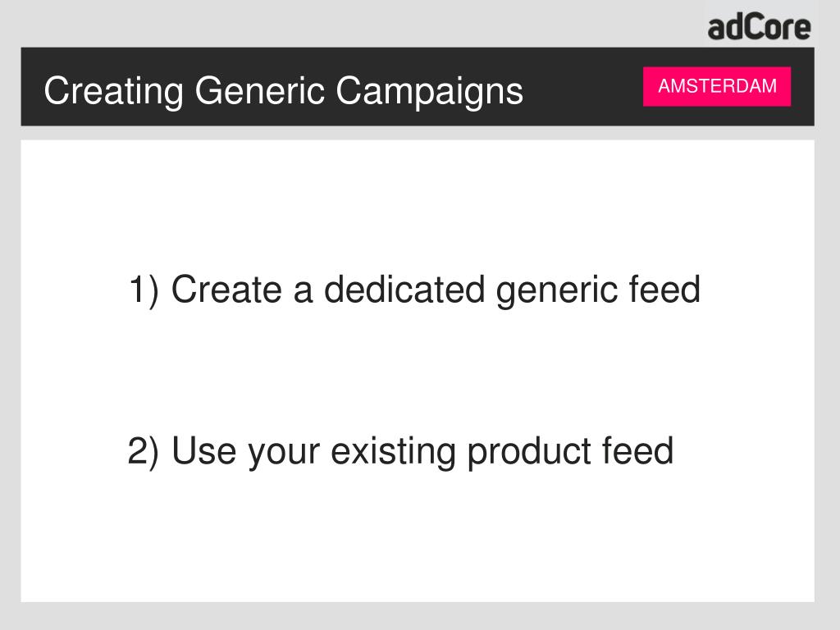The width and height of the screenshot is (840, 630).
Task: Select the word Creating in the title
Action: (113, 91)
